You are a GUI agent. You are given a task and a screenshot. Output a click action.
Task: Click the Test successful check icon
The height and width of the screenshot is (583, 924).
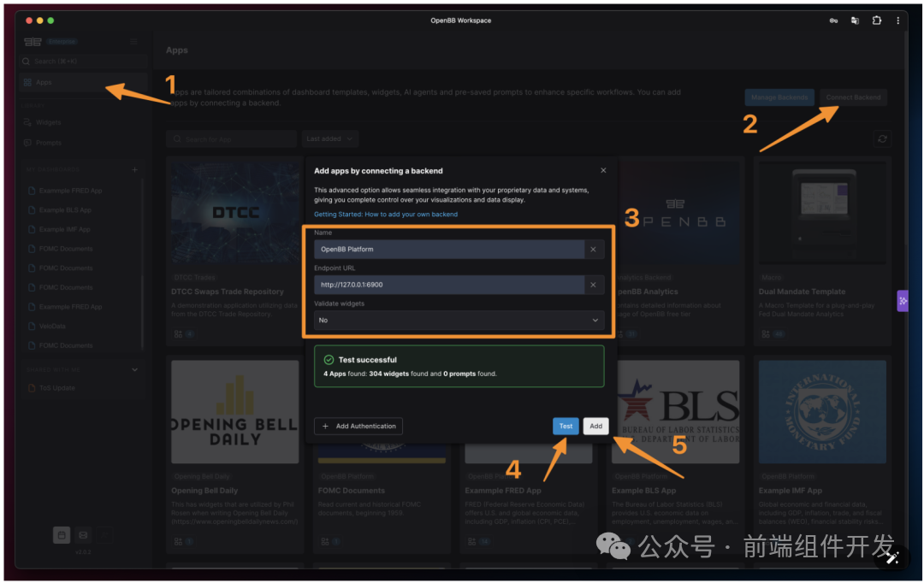point(329,360)
